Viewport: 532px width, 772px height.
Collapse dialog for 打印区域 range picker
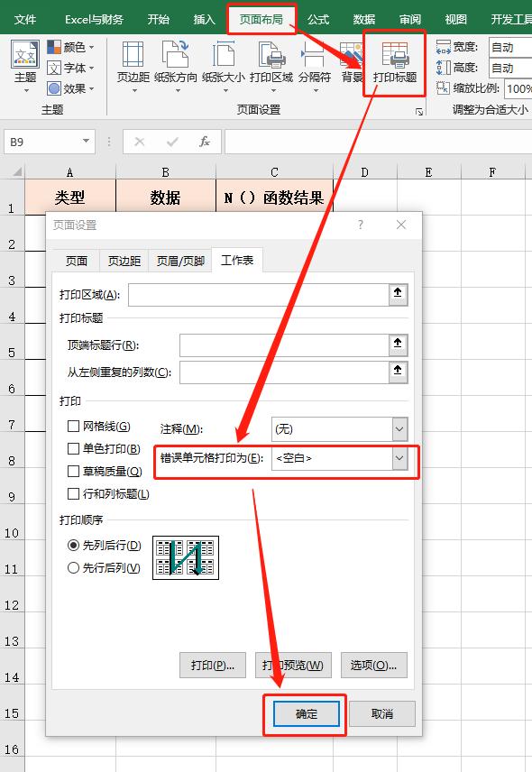(x=398, y=294)
